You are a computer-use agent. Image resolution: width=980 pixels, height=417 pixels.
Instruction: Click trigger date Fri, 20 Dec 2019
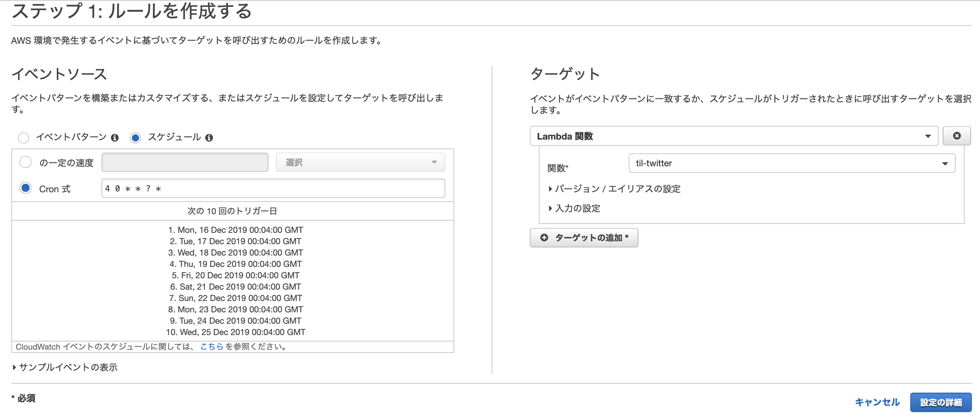point(236,275)
